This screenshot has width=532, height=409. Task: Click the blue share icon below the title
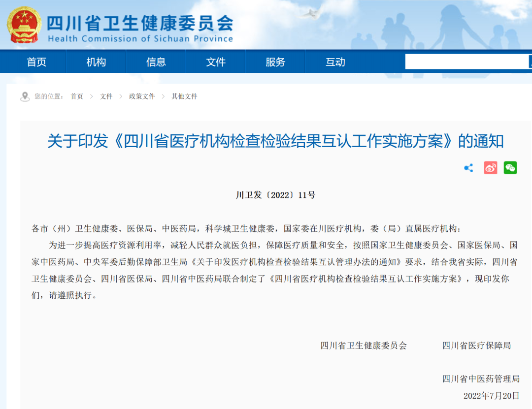click(x=468, y=168)
